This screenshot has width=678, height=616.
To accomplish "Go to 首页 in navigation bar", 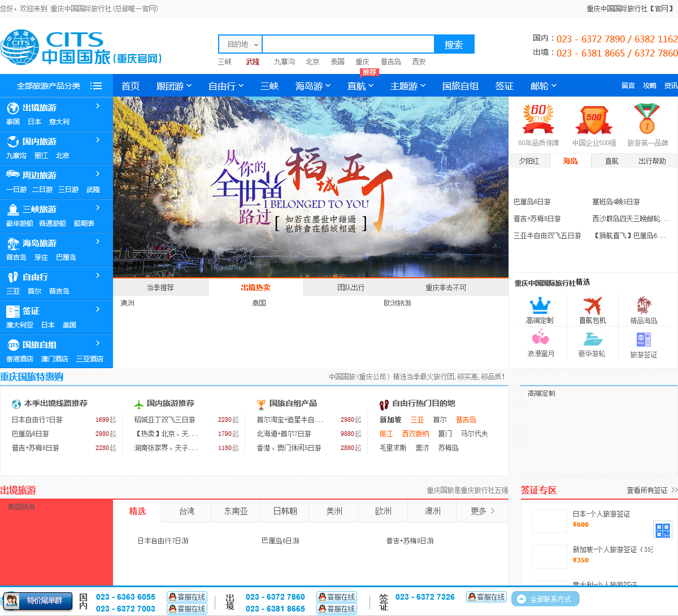I will (x=131, y=86).
